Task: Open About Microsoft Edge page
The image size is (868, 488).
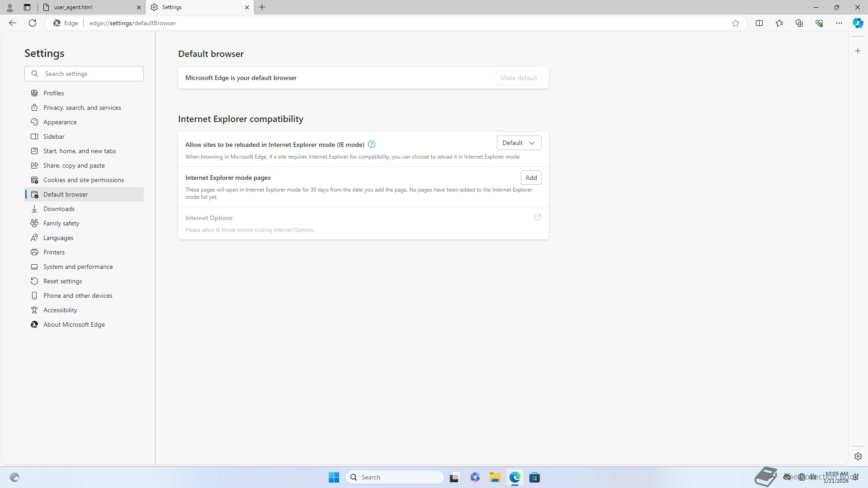Action: click(74, 324)
